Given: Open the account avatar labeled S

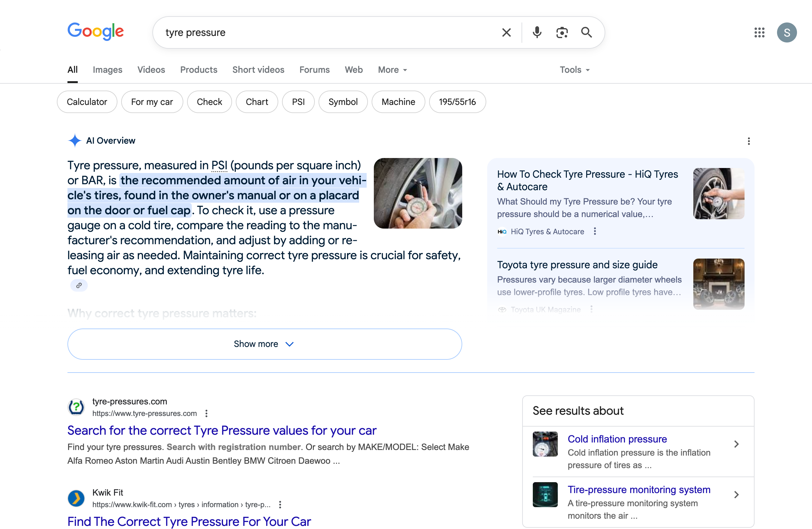Looking at the screenshot, I should pyautogui.click(x=786, y=32).
